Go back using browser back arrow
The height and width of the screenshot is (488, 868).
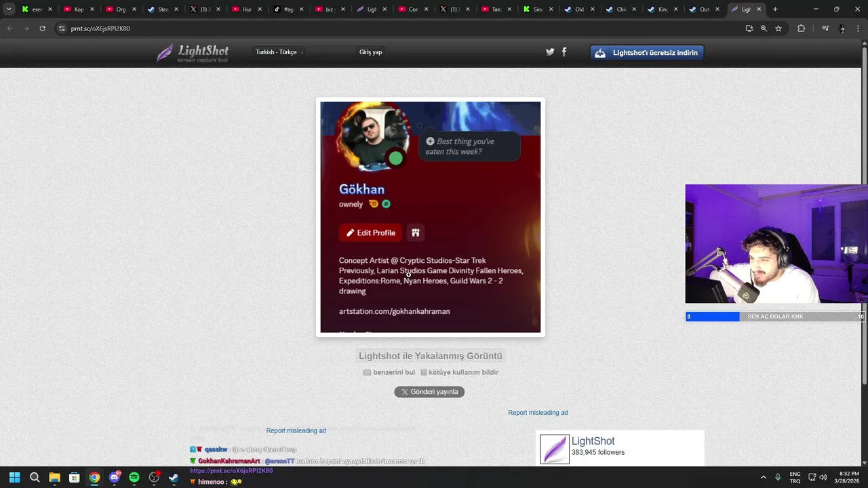click(9, 28)
